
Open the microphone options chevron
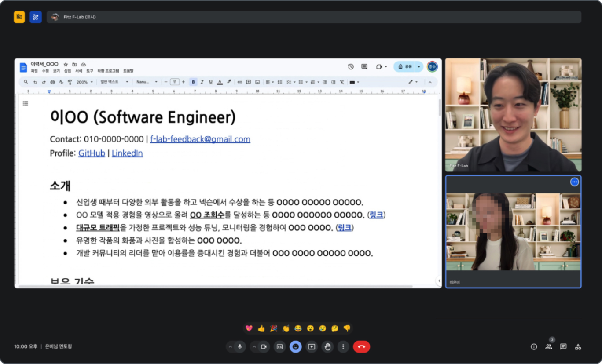tap(230, 347)
